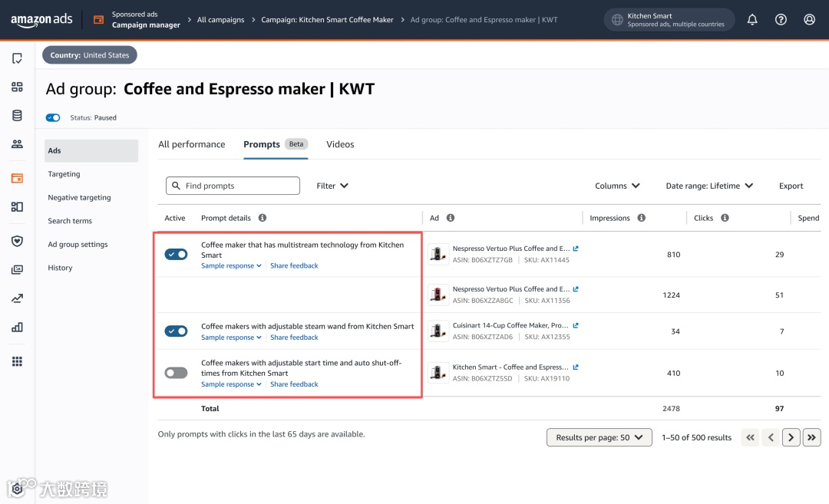Screen dimensions: 829x504
Task: Open the Date range Lifetime dropdown
Action: point(709,186)
